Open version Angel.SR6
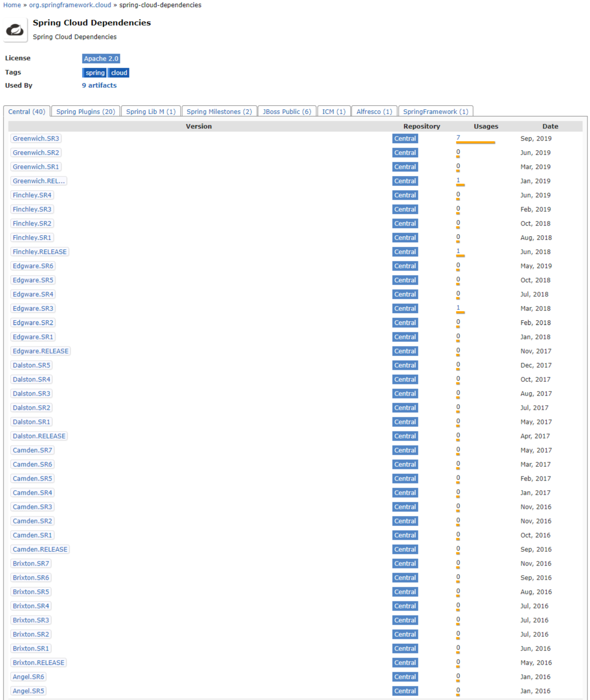Image resolution: width=590 pixels, height=700 pixels. tap(28, 677)
